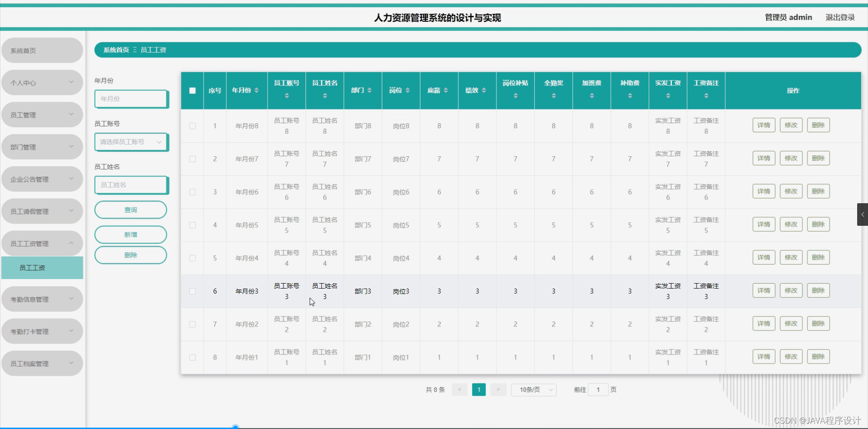Expand the 员工管理 sidebar menu

[42, 115]
